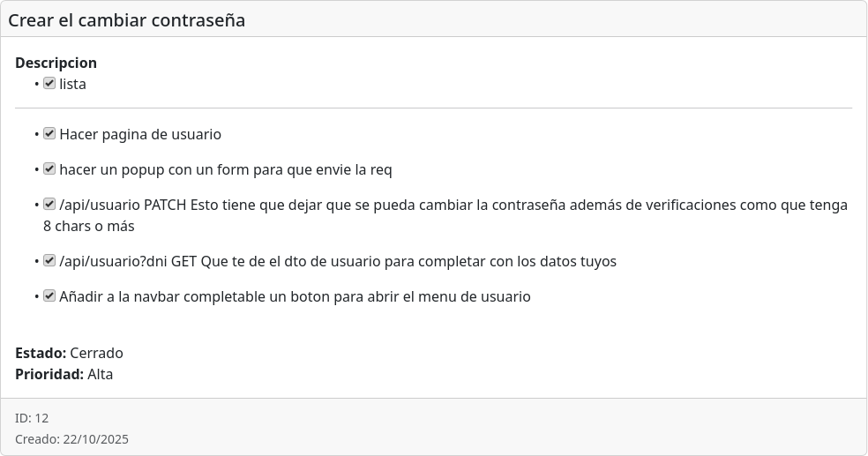Uncheck the "/api/usuario PATCH" task checkbox
This screenshot has height=456, width=868.
49,205
